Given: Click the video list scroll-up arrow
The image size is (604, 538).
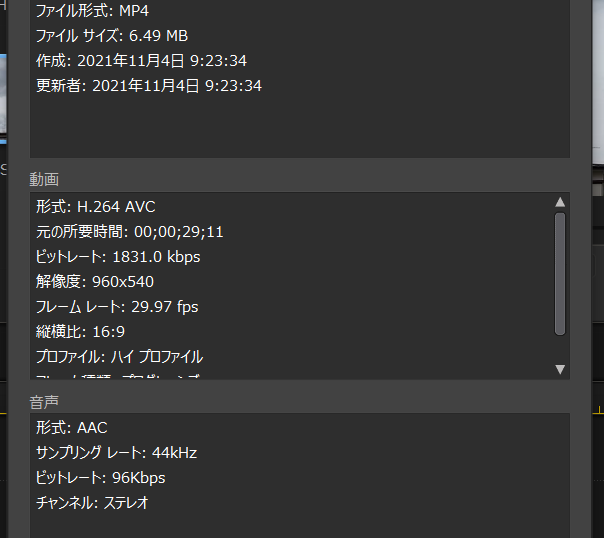Looking at the screenshot, I should (560, 203).
